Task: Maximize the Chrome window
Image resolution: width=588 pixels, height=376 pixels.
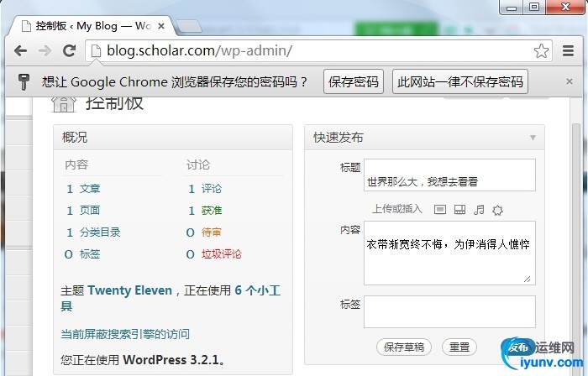Action: point(534,7)
